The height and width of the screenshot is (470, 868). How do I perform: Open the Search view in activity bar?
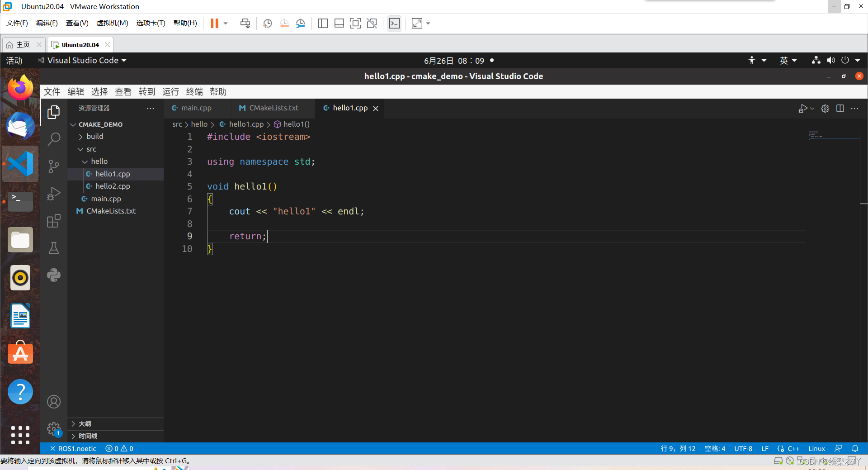[54, 139]
